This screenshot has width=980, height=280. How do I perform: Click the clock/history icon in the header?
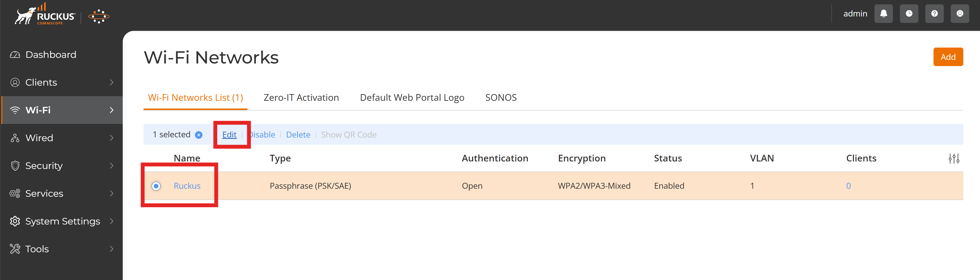click(x=909, y=13)
